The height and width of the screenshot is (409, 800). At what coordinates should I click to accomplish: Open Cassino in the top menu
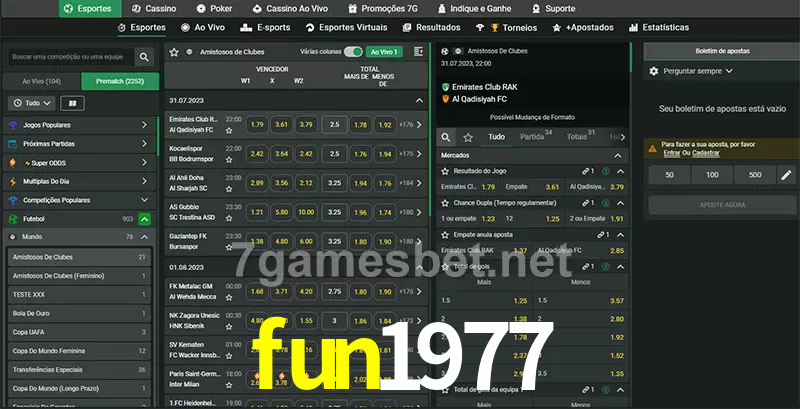(154, 8)
